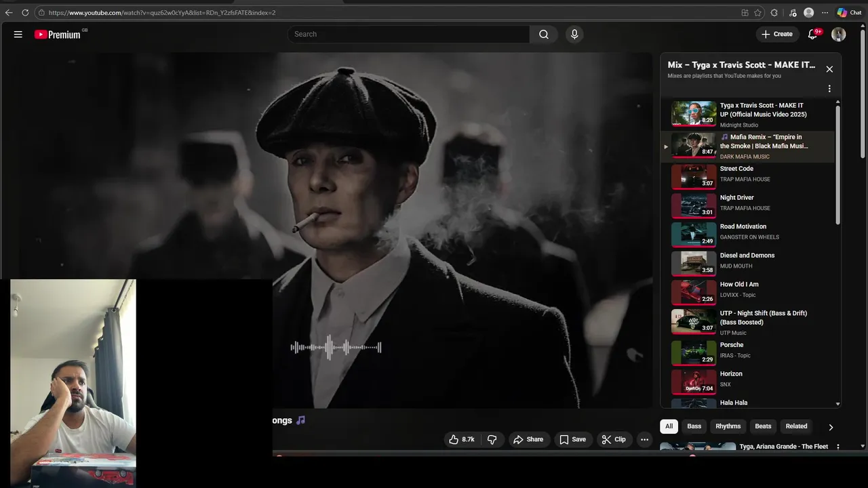Click into the YouTube search field

coord(409,35)
